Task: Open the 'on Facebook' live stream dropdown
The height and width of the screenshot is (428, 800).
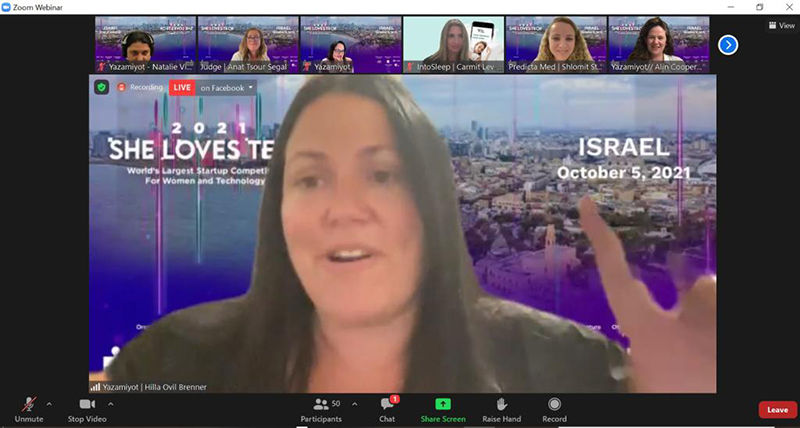Action: pos(227,88)
